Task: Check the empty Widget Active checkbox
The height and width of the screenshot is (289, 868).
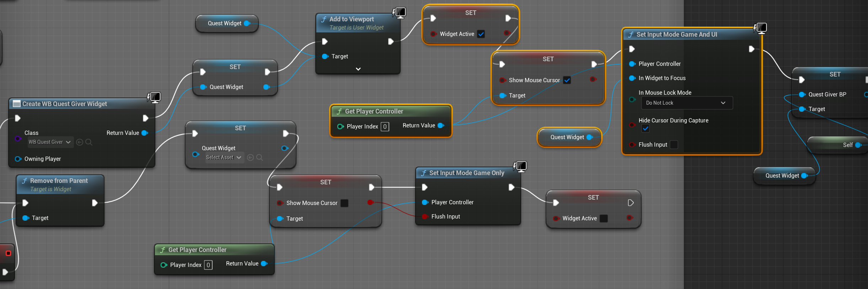Action: [604, 218]
